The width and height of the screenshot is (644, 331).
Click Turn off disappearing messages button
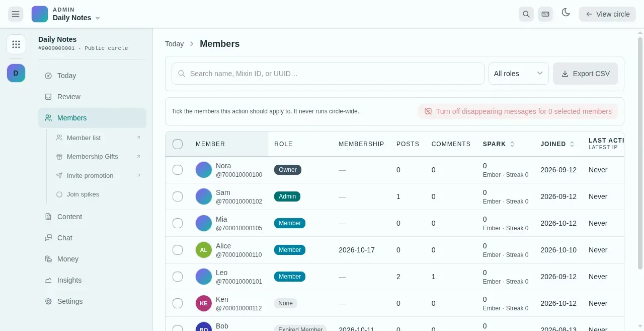tap(518, 111)
